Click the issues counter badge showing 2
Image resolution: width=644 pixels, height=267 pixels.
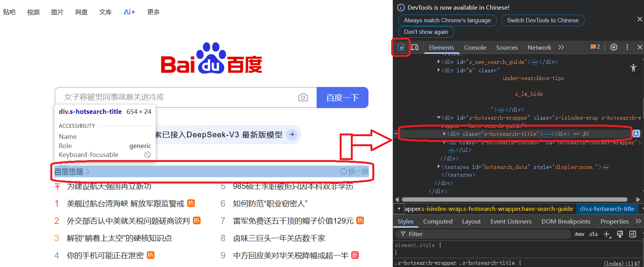tap(595, 47)
